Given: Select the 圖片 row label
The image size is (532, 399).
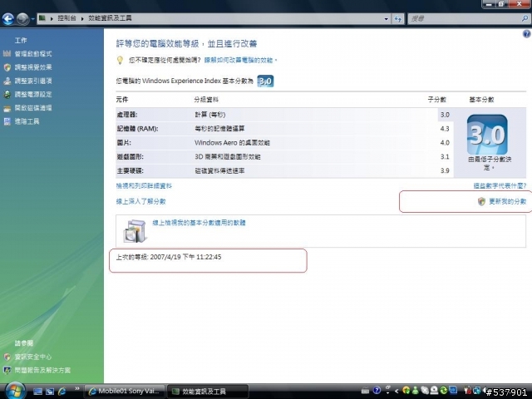Looking at the screenshot, I should [x=124, y=142].
